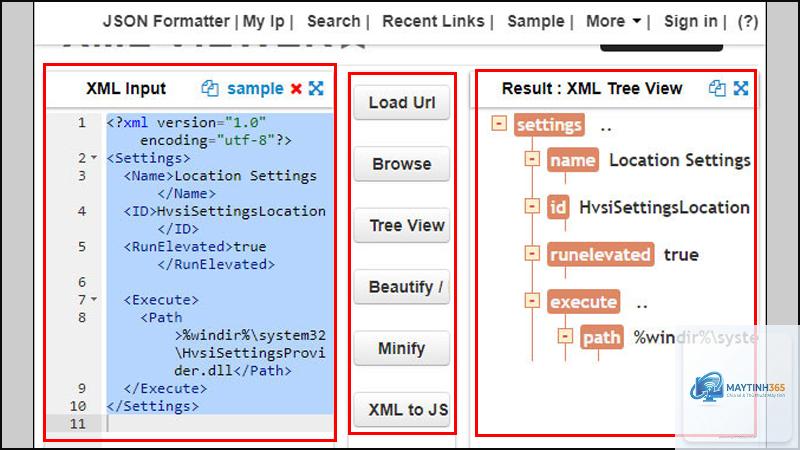Click the XML to JSON button
The image size is (800, 450).
click(402, 409)
